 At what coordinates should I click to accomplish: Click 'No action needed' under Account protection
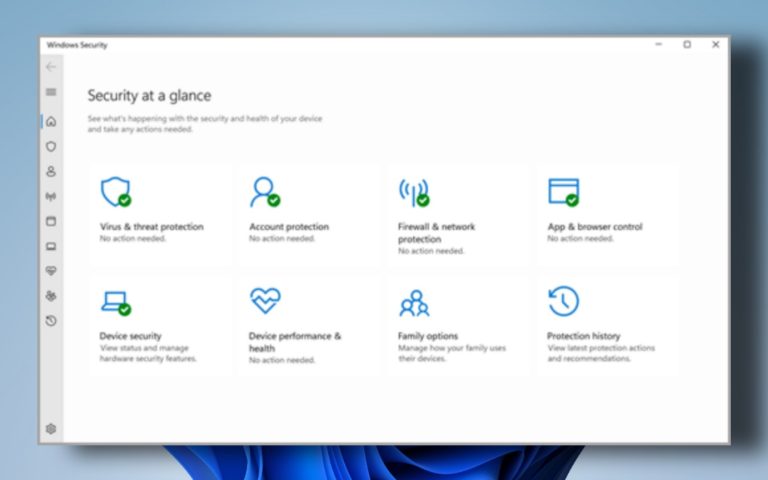tap(282, 239)
